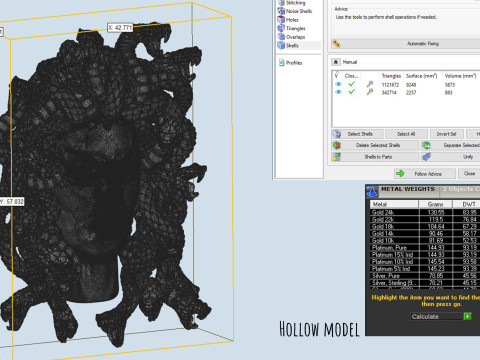Click the Follow Advice button
Viewport: 480px width, 360px height.
point(425,174)
